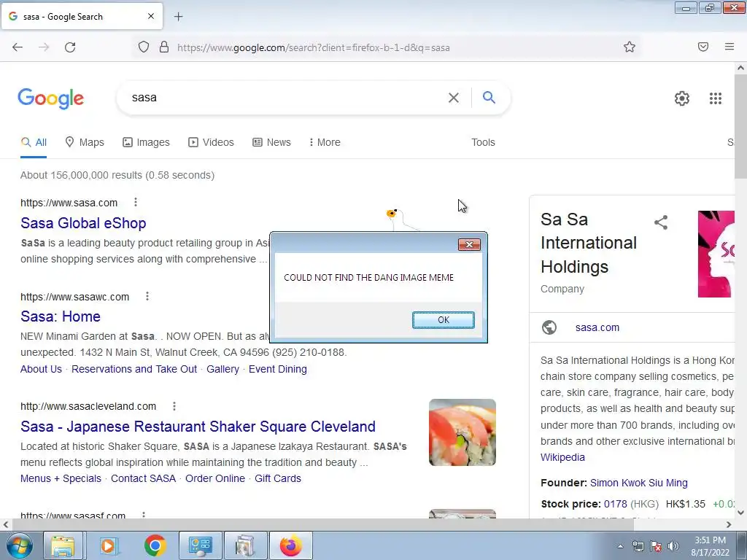Open the Simon Kwok Siu Ming founder link
747x560 pixels.
coord(639,483)
